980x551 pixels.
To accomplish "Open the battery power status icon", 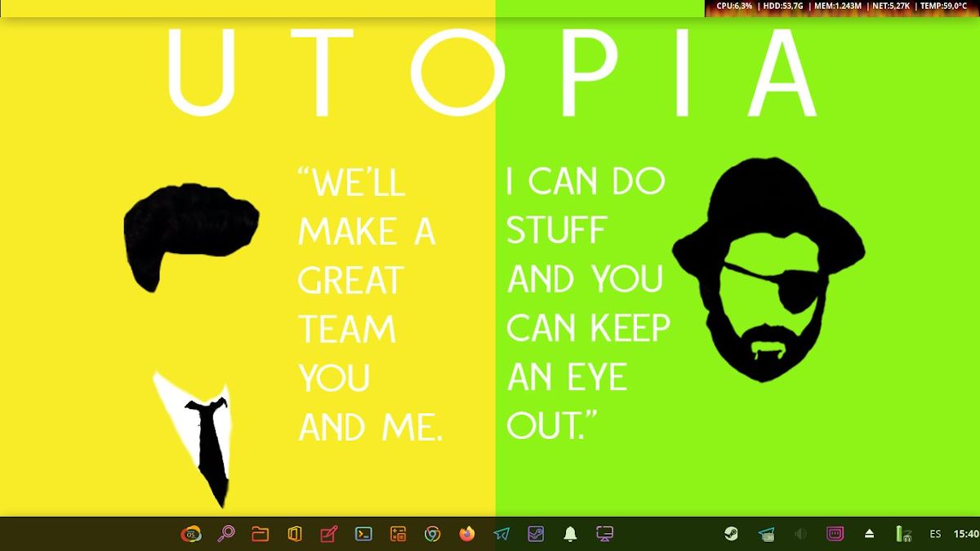I will [x=903, y=534].
